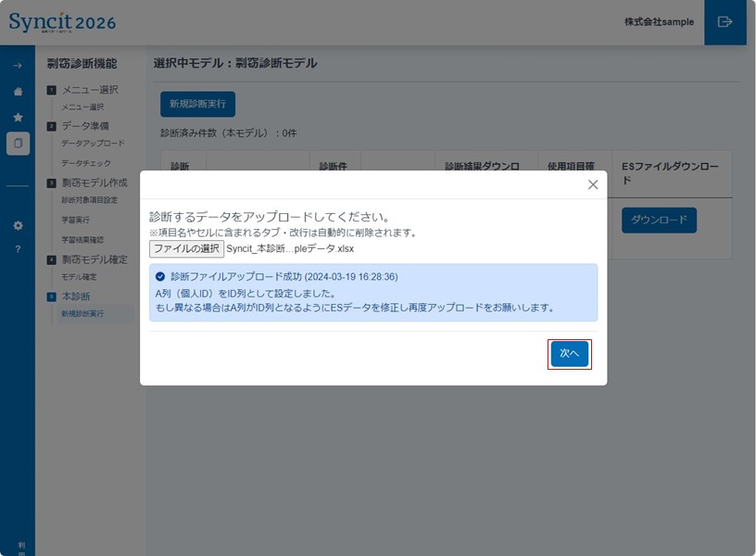The image size is (756, 556).
Task: Click the 新規診断実行 button above the table
Action: pyautogui.click(x=197, y=104)
